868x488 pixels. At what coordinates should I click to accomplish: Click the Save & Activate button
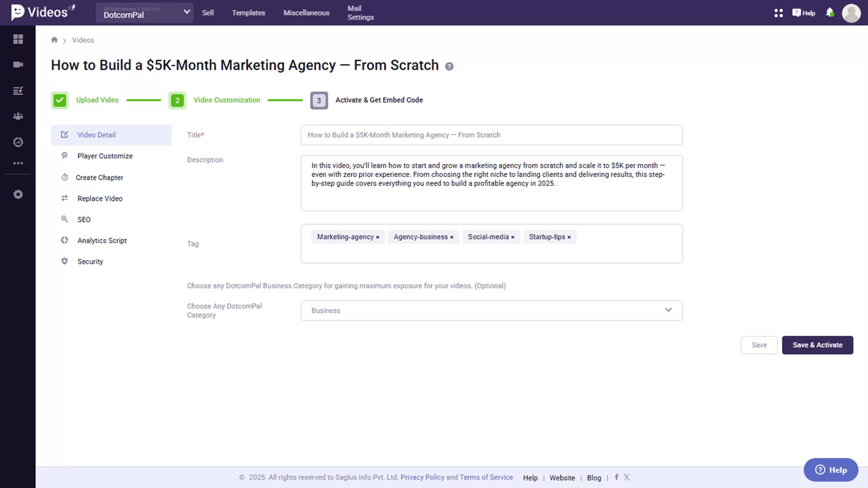coord(817,345)
